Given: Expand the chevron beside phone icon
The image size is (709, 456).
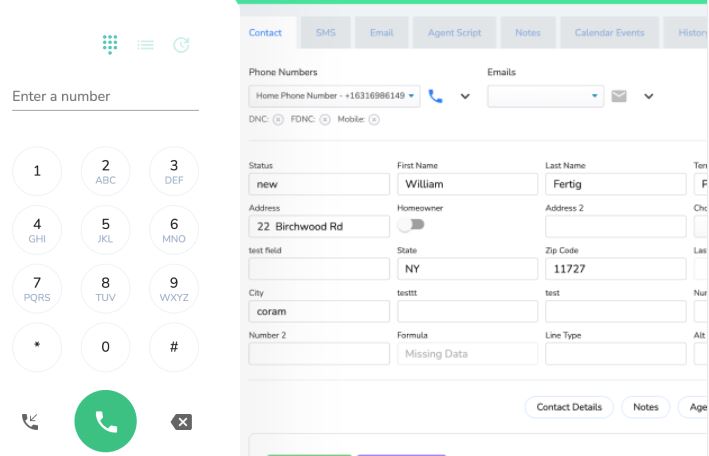Looking at the screenshot, I should pyautogui.click(x=465, y=96).
